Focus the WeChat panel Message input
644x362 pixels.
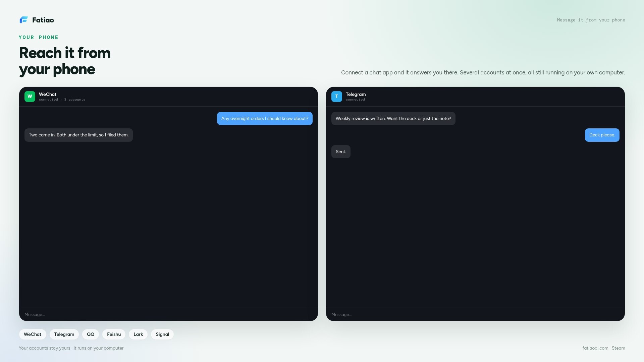tap(168, 314)
